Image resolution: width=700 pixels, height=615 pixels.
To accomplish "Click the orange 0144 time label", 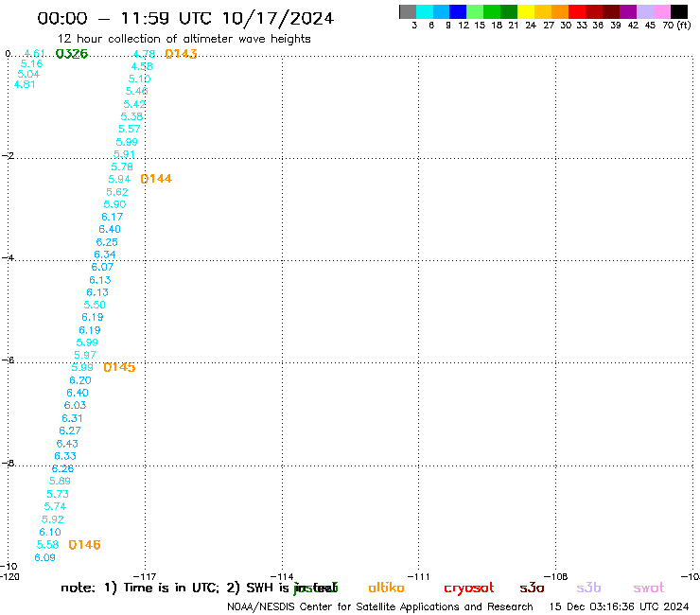I will (156, 179).
